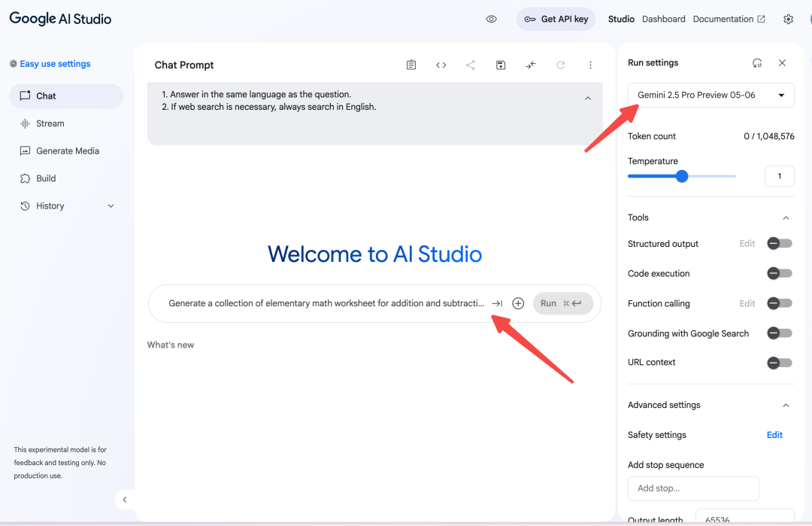Click the Chat Prompt title

point(184,65)
